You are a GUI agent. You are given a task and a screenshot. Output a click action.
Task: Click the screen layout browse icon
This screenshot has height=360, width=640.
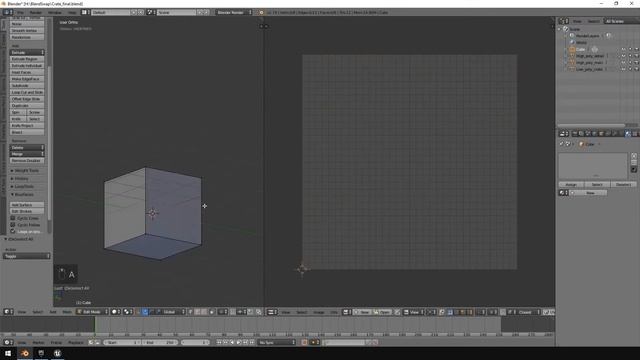pyautogui.click(x=86, y=13)
